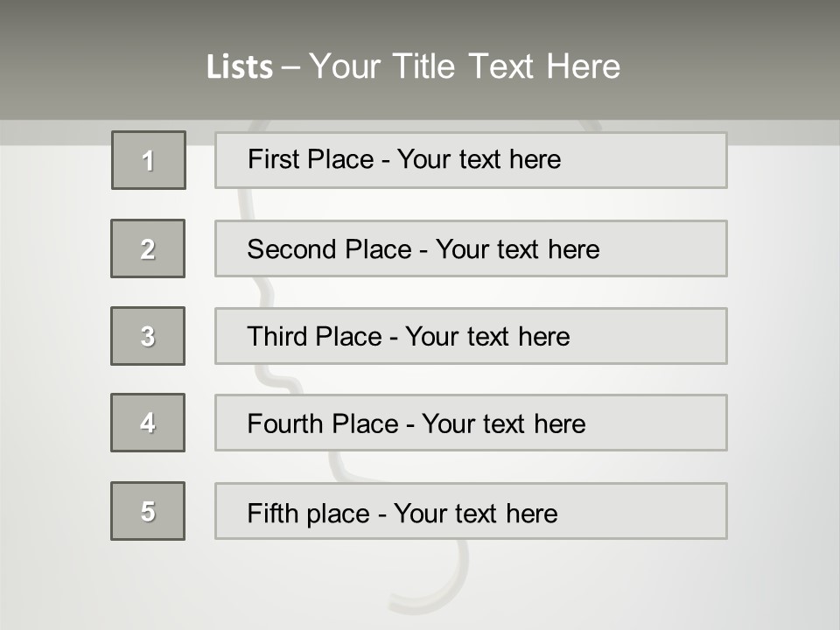The image size is (840, 630).
Task: Click the number 1 box
Action: pos(149,160)
